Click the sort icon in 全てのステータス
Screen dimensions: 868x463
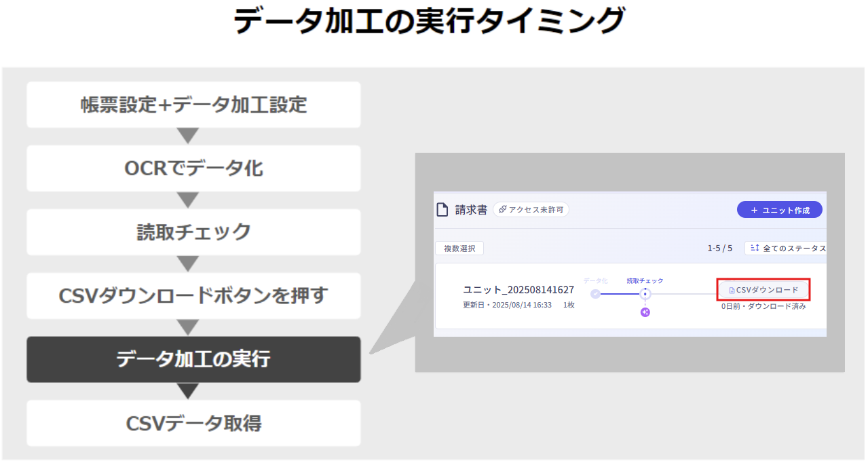755,248
